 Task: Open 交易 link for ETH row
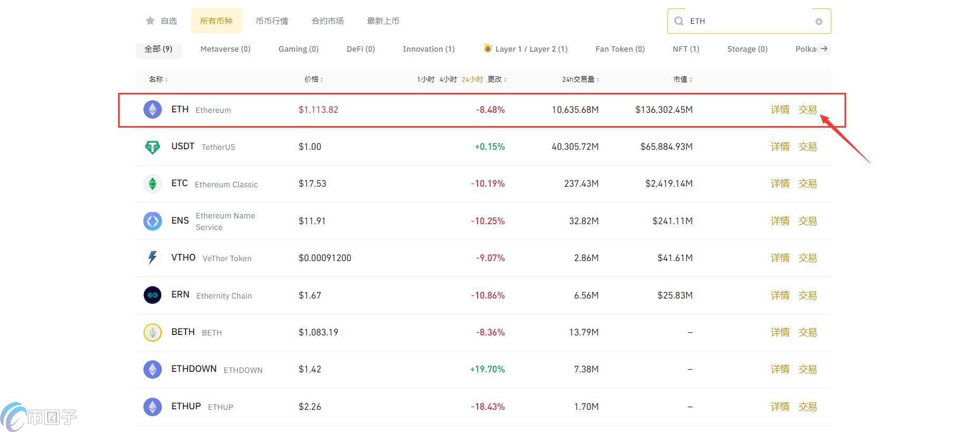807,110
